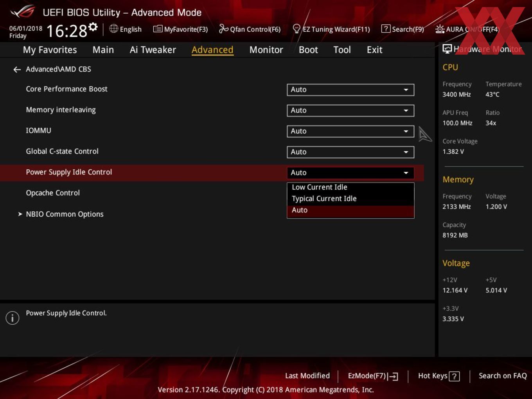Open Search(F9) label
The height and width of the screenshot is (399, 532).
click(x=408, y=29)
